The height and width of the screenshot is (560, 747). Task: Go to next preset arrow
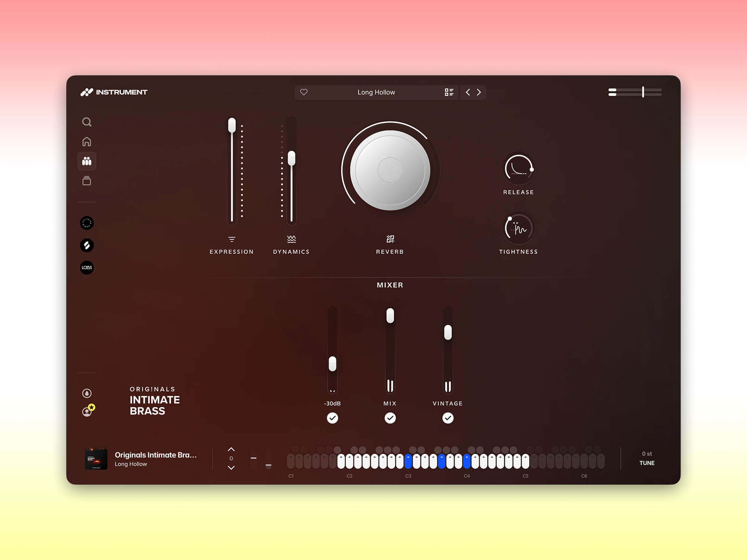coord(479,92)
